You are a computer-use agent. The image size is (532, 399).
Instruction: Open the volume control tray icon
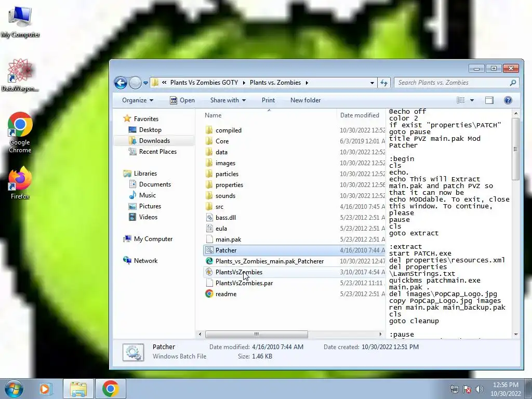click(x=480, y=389)
